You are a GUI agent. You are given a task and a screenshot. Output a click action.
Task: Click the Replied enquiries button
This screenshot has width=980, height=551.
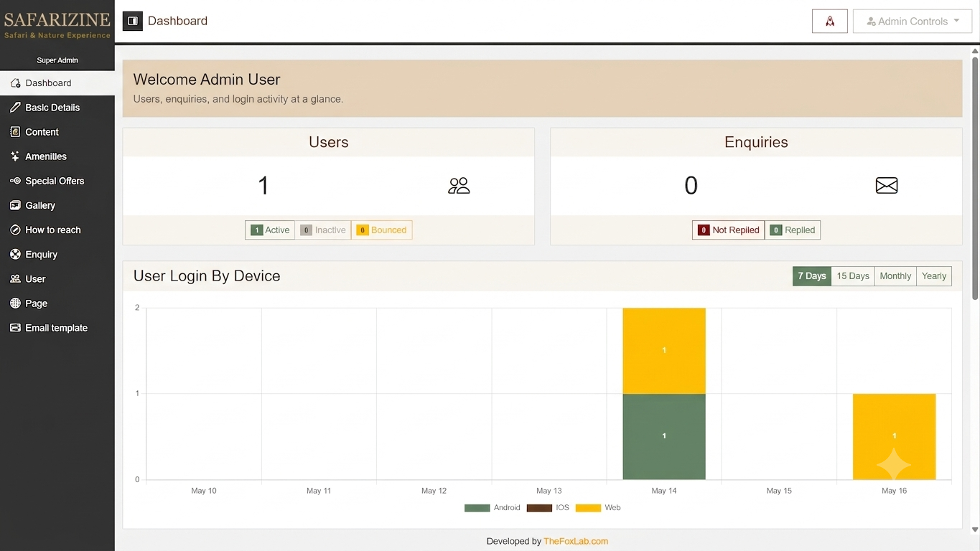793,230
